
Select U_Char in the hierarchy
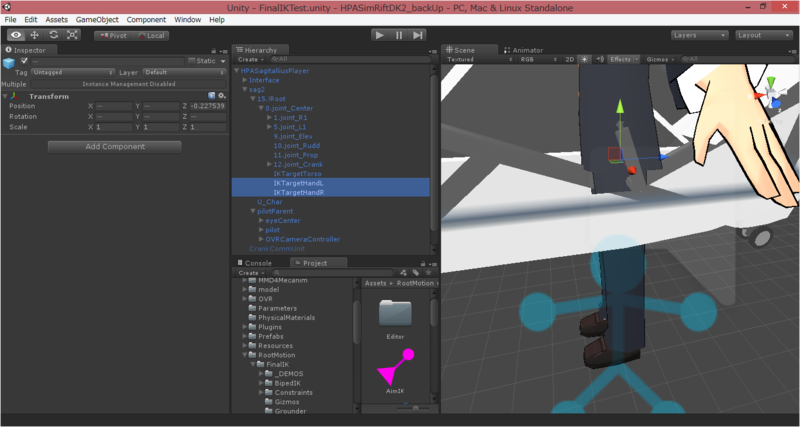tap(270, 202)
